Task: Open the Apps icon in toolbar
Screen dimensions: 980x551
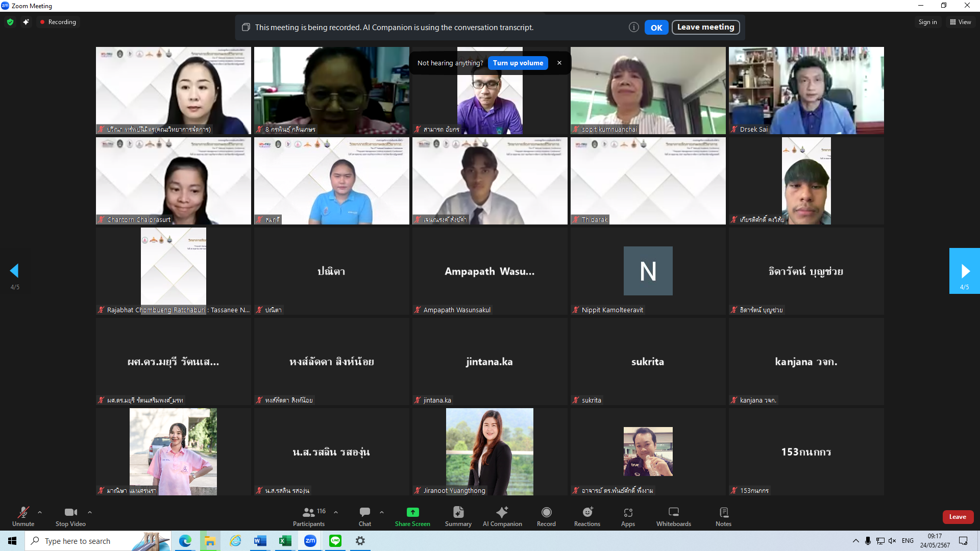Action: [x=628, y=512]
